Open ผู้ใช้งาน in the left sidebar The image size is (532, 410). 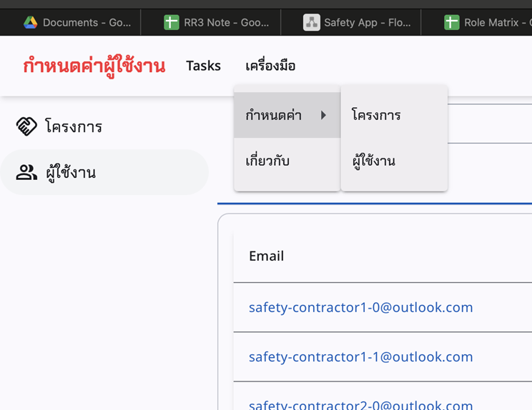[x=104, y=172]
